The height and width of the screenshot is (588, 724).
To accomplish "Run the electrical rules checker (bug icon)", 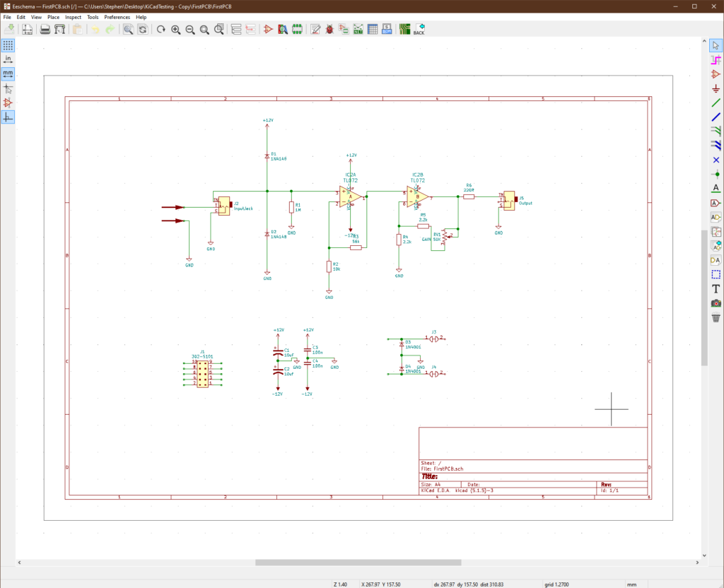I will (x=329, y=30).
